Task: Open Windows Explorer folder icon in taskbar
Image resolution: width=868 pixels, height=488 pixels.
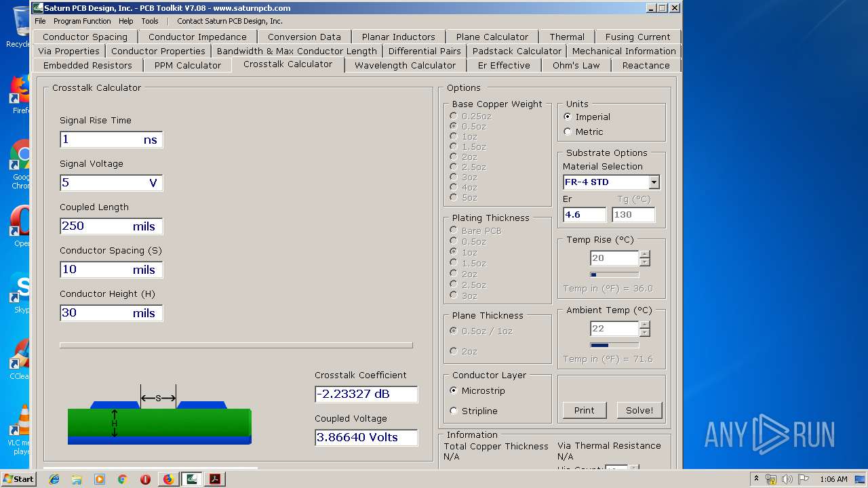Action: (x=77, y=479)
